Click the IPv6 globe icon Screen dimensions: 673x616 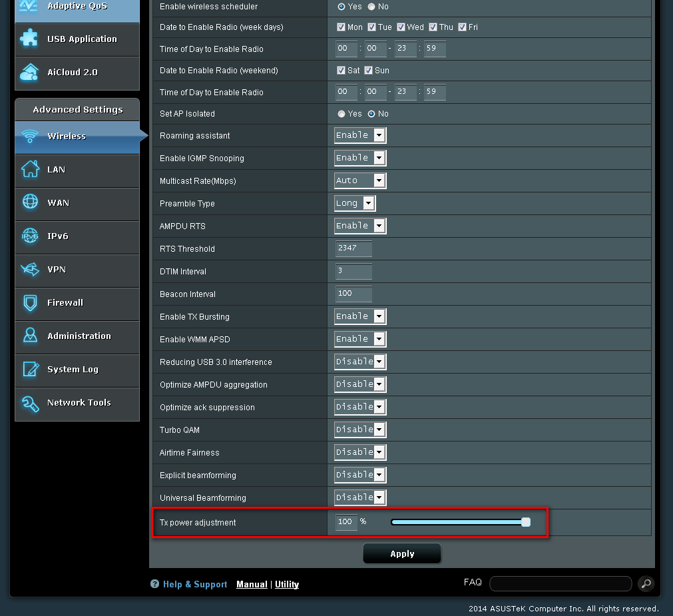coord(30,236)
